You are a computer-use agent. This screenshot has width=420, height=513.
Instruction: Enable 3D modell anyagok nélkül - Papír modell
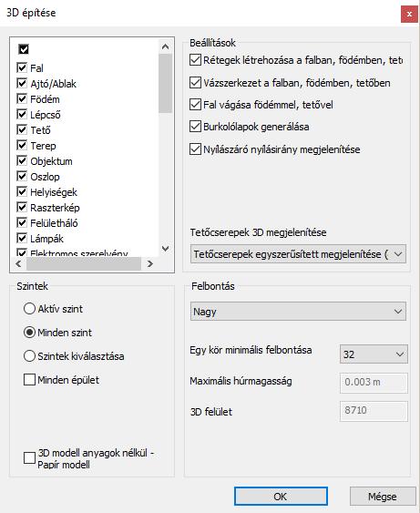29,458
